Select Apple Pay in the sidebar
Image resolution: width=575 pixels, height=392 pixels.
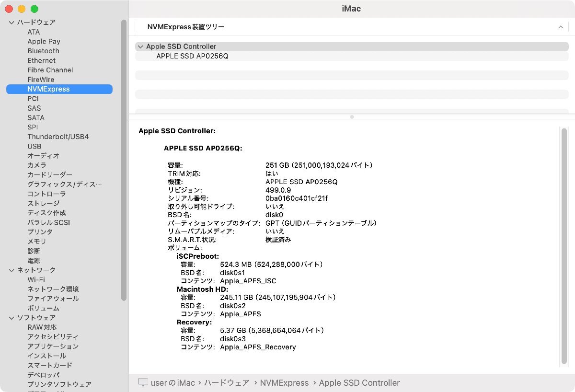[44, 42]
